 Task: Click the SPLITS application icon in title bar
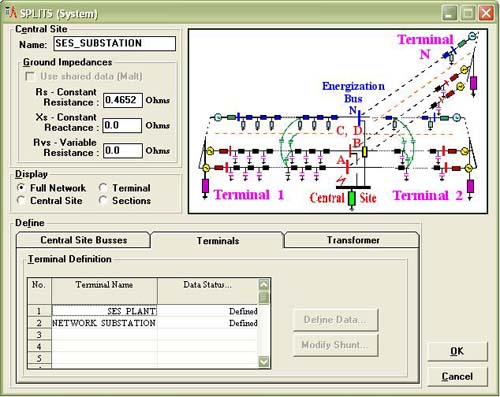coord(11,12)
